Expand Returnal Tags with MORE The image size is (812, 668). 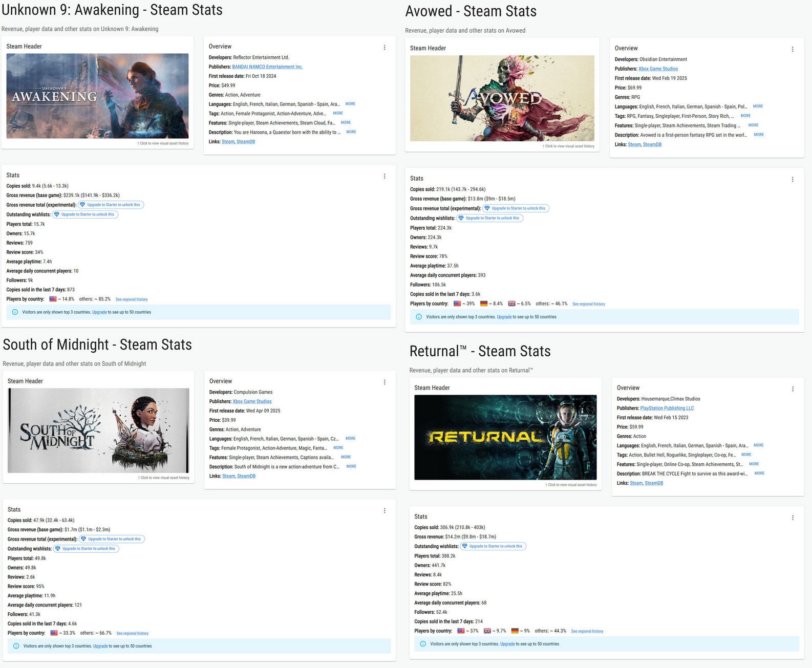pyautogui.click(x=746, y=455)
